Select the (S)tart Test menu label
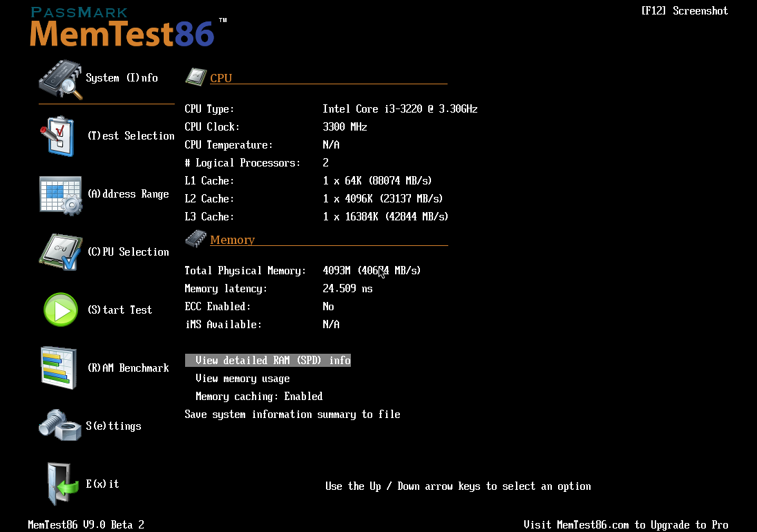This screenshot has height=532, width=757. coord(119,310)
